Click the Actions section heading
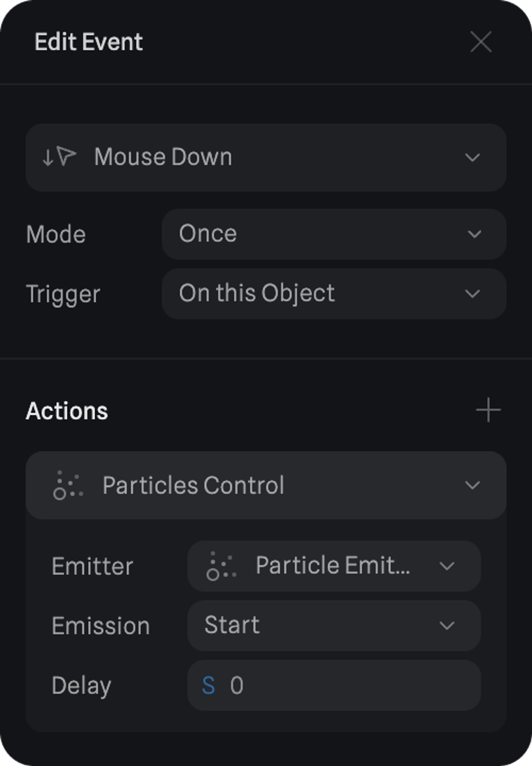Screen dimensions: 532x766 tap(67, 411)
